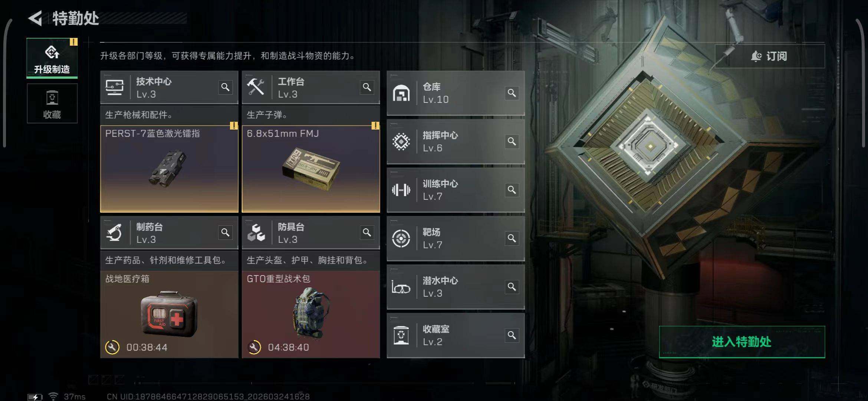The height and width of the screenshot is (401, 868).
Task: Click the 04:38:40 production timer
Action: coord(288,348)
